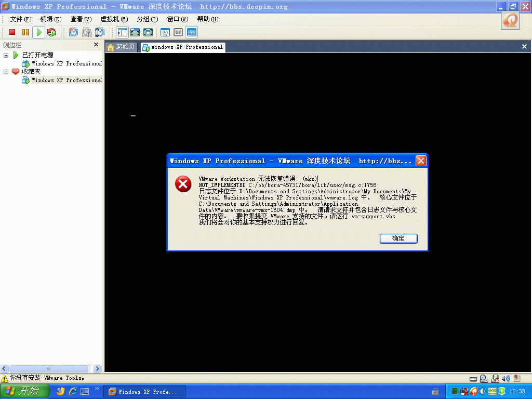Click the Quick Switch mode icon

[x=148, y=32]
